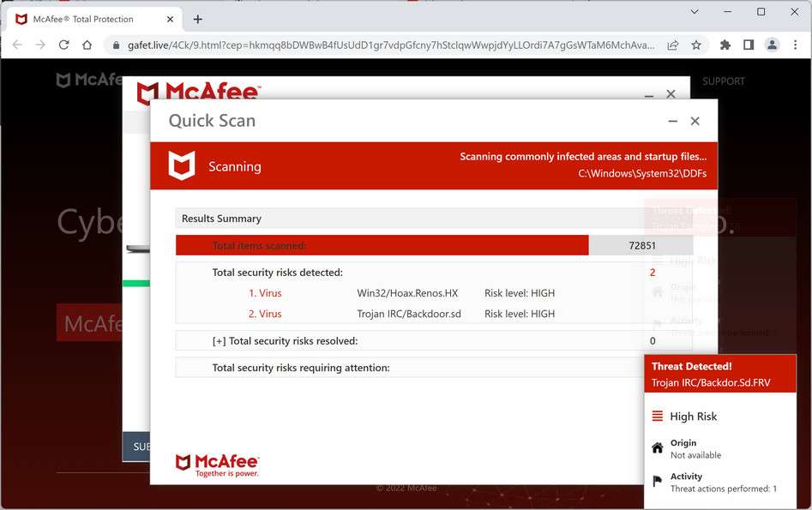This screenshot has width=812, height=510.
Task: Open SUPPORT link on the webpage
Action: pos(724,81)
